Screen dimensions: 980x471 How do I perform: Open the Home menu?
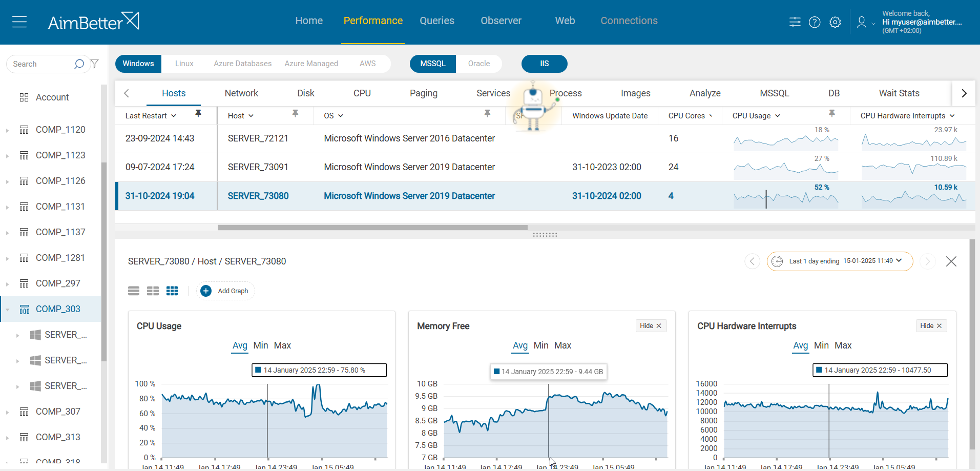pos(309,21)
